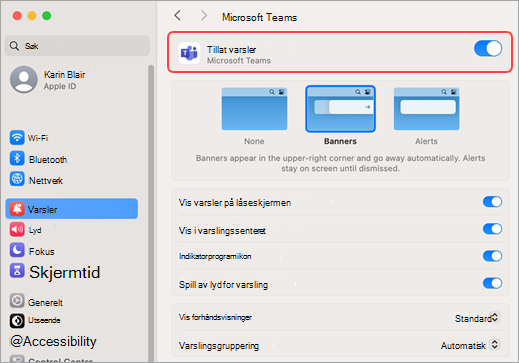Click the magnifier icon in search field
The height and width of the screenshot is (363, 519).
[x=14, y=46]
